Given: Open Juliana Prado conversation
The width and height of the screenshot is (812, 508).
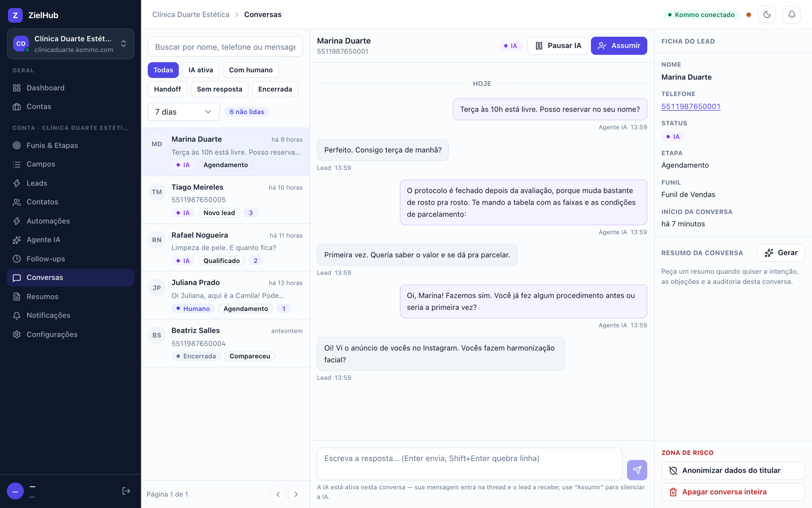Looking at the screenshot, I should coord(226,296).
